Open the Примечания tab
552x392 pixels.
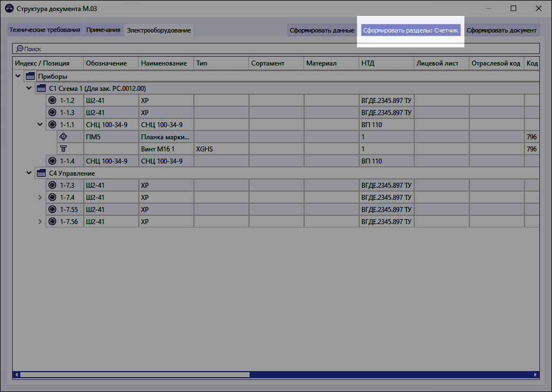pos(103,30)
